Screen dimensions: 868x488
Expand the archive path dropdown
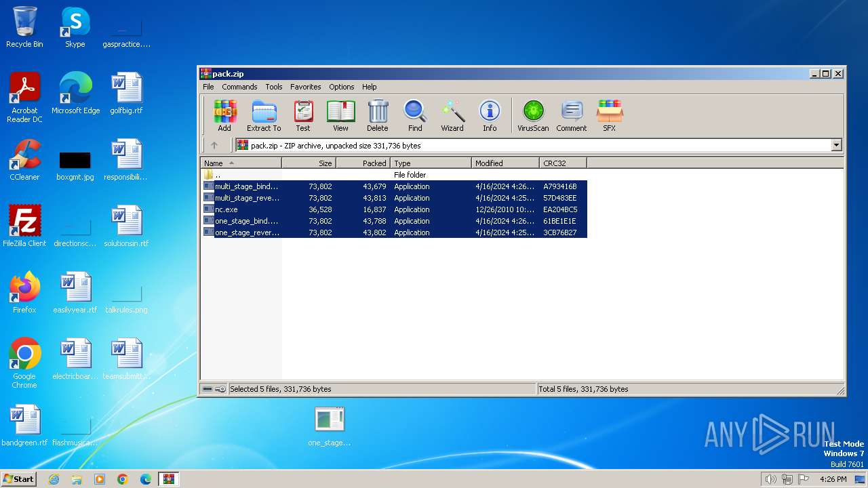point(836,145)
